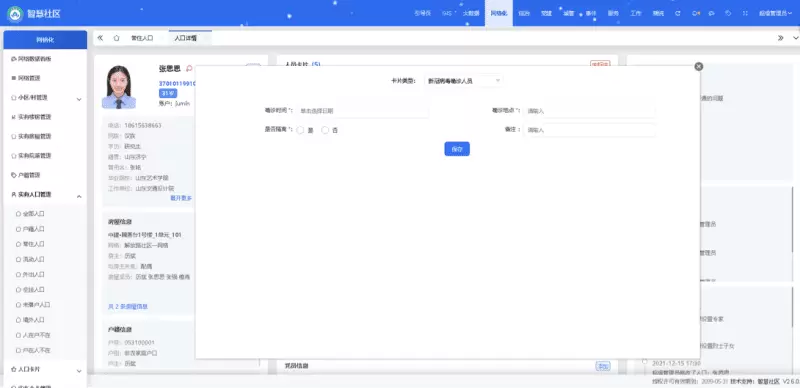Collapse 实有人口管理 sidebar chevron
Viewport: 800px width, 388px height.
click(x=79, y=196)
